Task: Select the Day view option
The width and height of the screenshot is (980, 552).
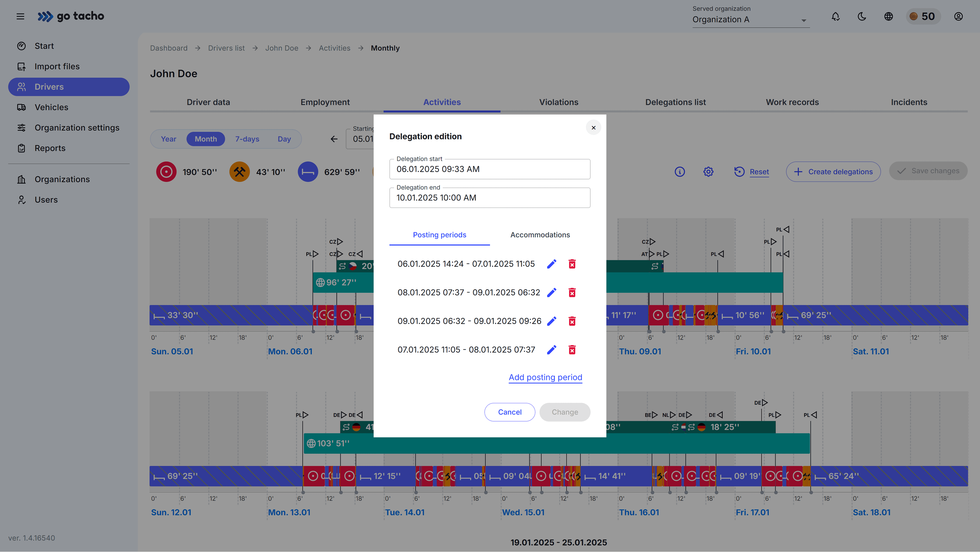Action: [x=284, y=139]
